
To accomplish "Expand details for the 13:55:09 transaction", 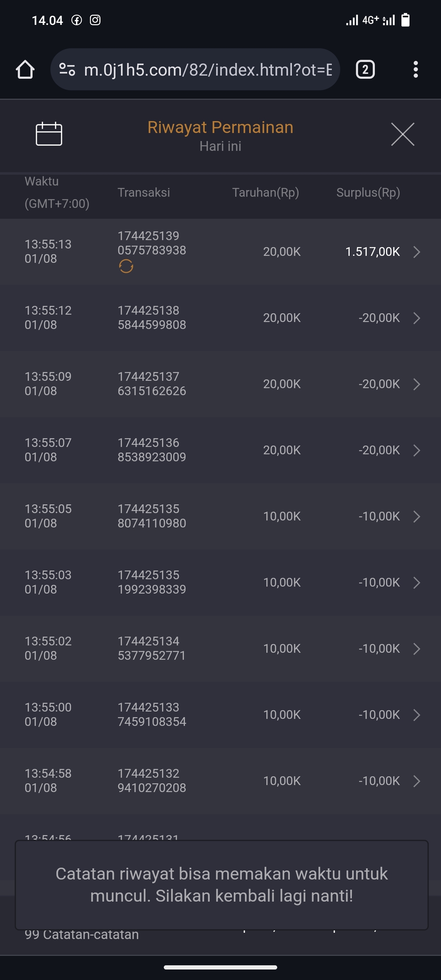I will click(416, 384).
